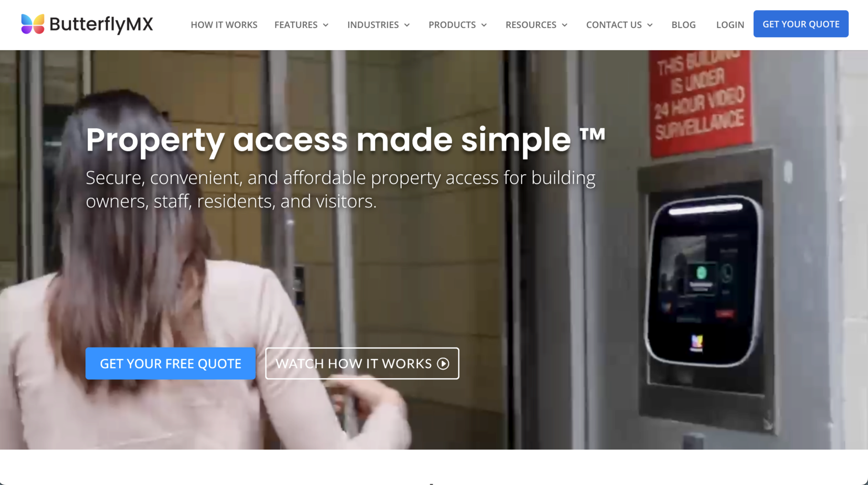868x485 pixels.
Task: Select the Resources menu item
Action: pyautogui.click(x=531, y=25)
